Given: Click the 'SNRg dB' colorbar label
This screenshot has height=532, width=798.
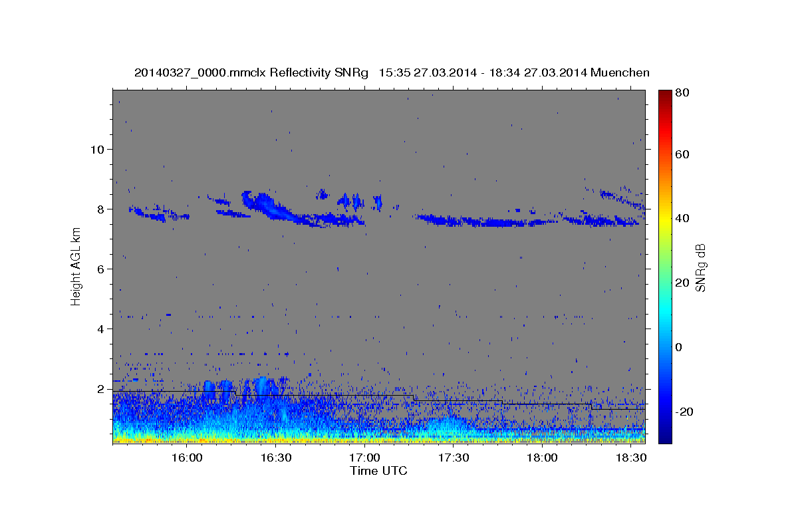Looking at the screenshot, I should tap(700, 268).
